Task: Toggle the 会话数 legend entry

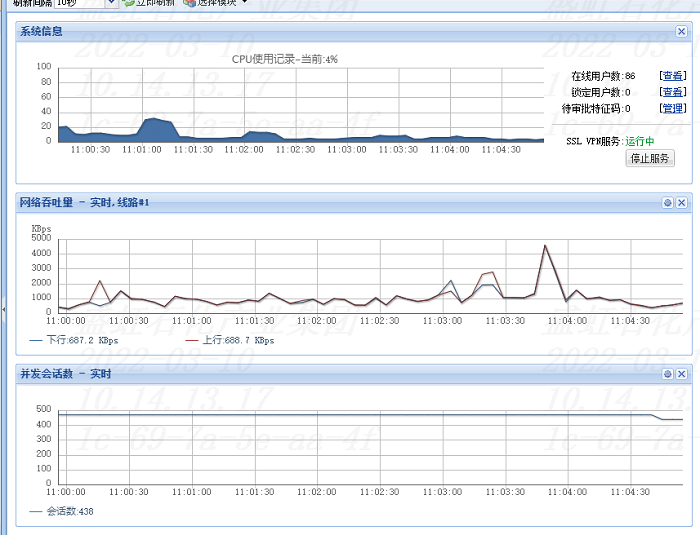Action: (x=65, y=511)
